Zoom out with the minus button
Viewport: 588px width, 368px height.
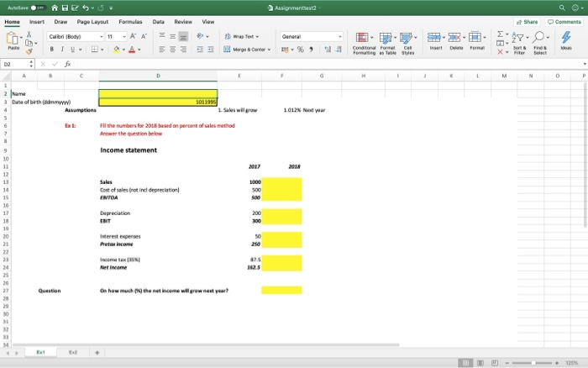click(x=507, y=363)
